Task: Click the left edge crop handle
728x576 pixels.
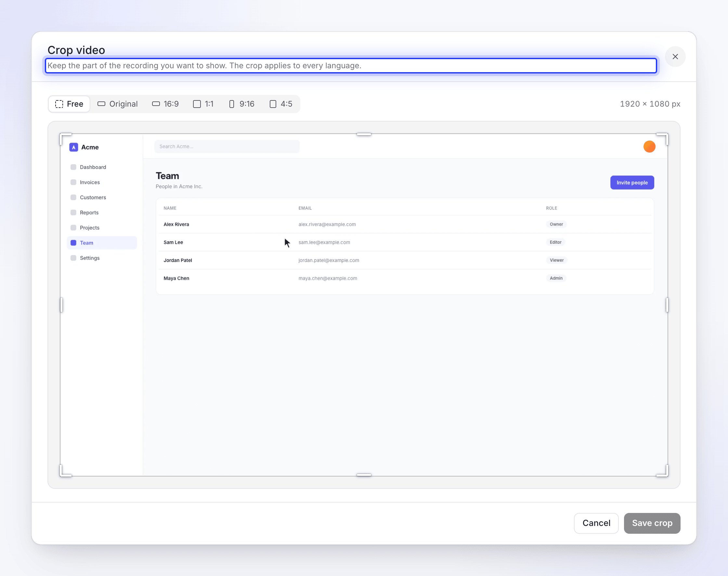Action: (x=61, y=305)
